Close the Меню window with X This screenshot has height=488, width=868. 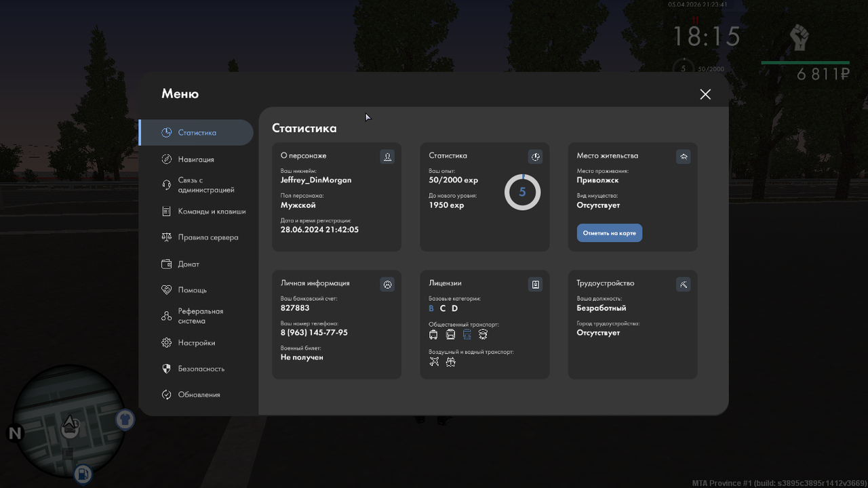tap(705, 94)
